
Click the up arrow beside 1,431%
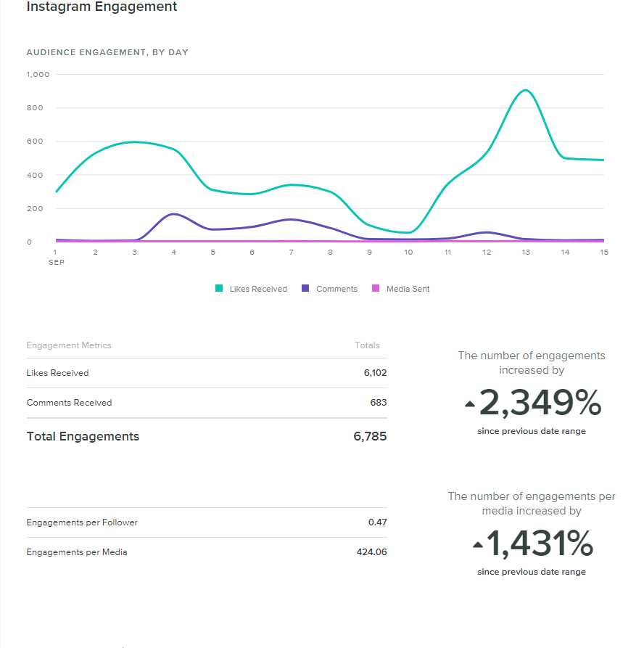478,545
